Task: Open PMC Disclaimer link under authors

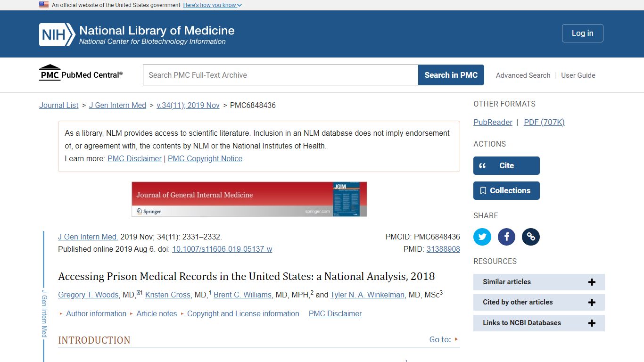Action: pyautogui.click(x=335, y=313)
